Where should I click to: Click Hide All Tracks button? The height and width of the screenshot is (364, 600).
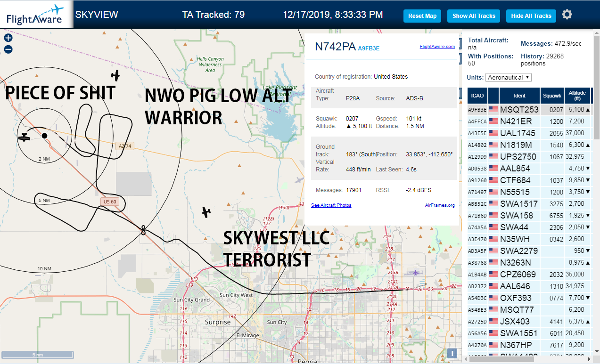(531, 16)
